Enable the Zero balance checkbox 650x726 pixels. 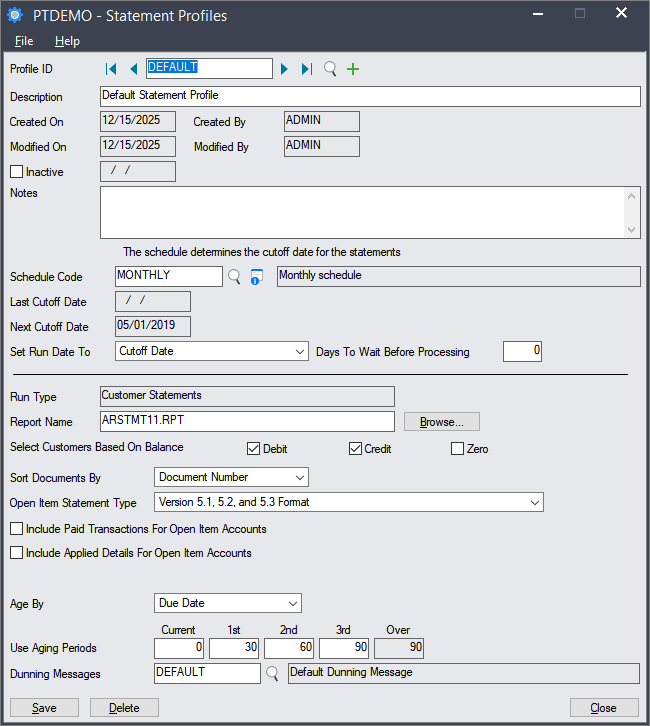(x=458, y=449)
